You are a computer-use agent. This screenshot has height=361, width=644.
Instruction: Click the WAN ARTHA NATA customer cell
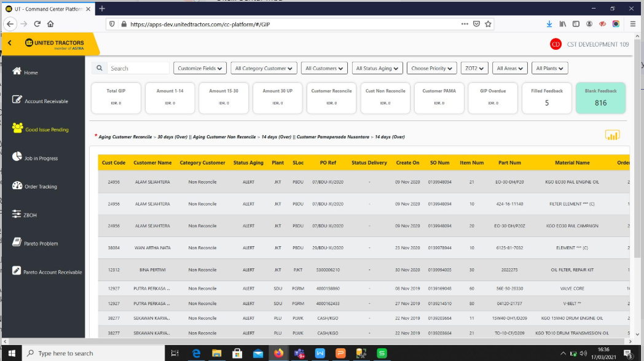pos(152,248)
